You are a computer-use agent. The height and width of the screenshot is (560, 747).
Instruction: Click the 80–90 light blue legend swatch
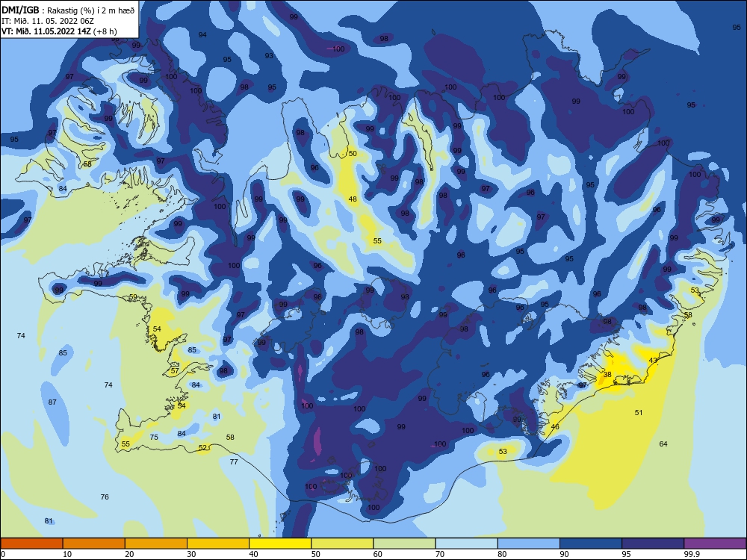529,544
